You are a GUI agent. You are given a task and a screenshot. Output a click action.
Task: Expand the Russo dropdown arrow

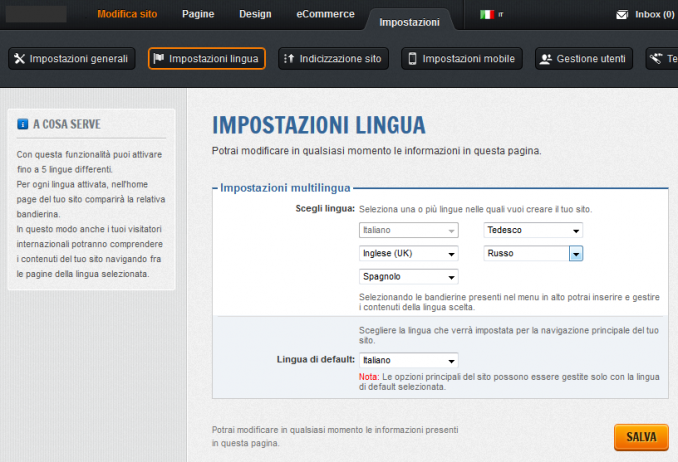tap(576, 254)
